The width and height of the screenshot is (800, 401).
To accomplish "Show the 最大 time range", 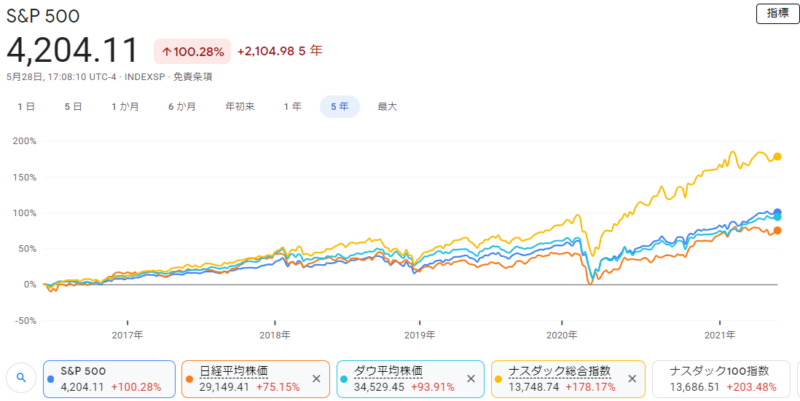I will click(387, 107).
